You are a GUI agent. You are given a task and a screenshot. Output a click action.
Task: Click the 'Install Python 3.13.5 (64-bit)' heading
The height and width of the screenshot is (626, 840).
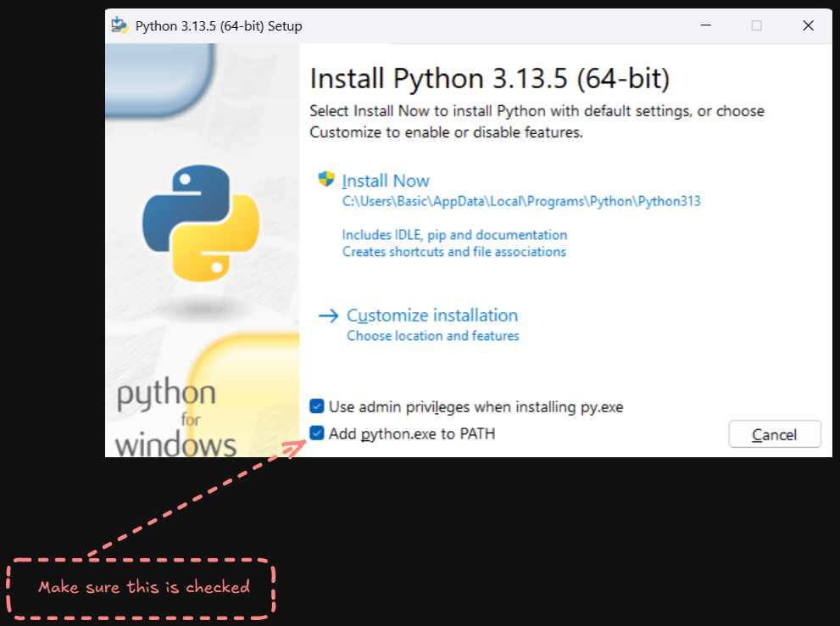[x=490, y=78]
